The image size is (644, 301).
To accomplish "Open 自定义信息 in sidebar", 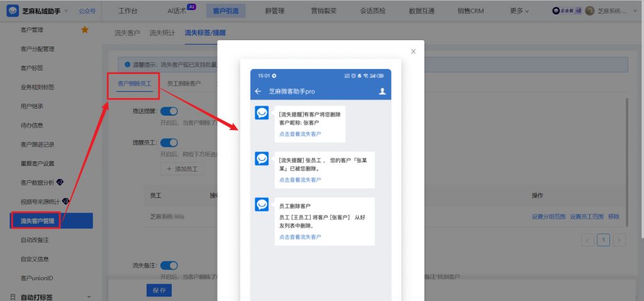I will 35,259.
